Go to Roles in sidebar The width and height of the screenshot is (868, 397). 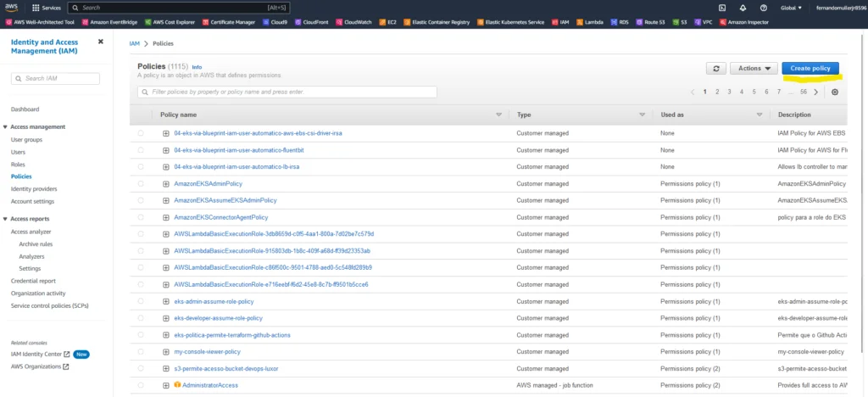click(18, 165)
